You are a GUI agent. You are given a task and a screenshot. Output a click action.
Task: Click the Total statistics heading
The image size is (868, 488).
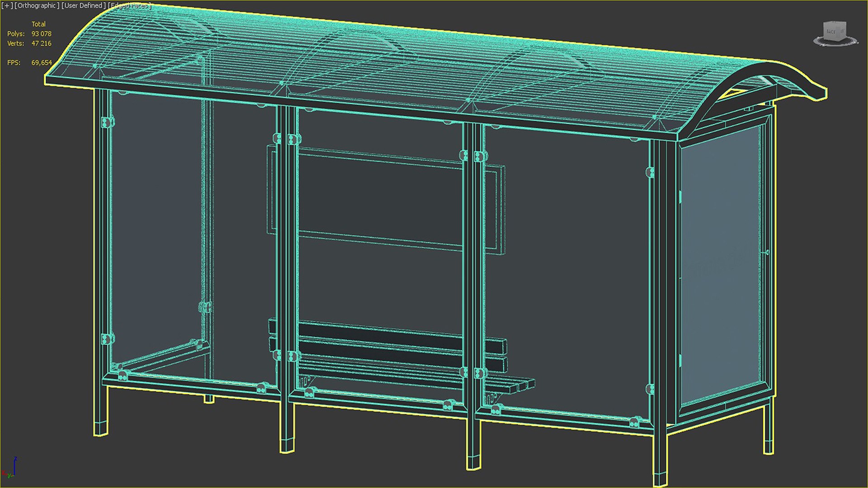[38, 24]
